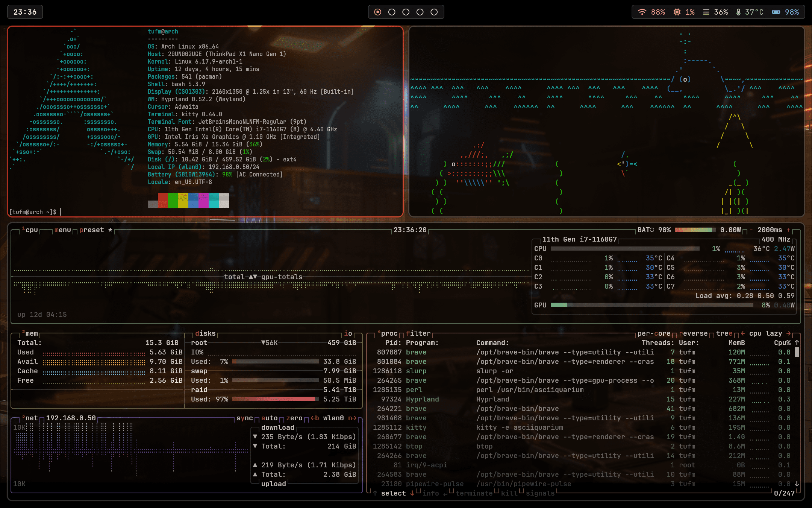Open the preset option in btop

click(x=91, y=230)
